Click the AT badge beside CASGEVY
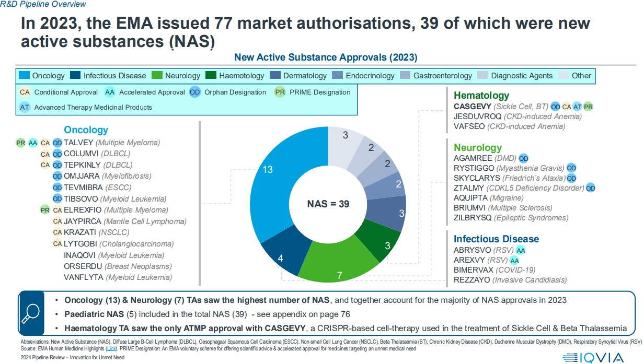 (x=577, y=107)
